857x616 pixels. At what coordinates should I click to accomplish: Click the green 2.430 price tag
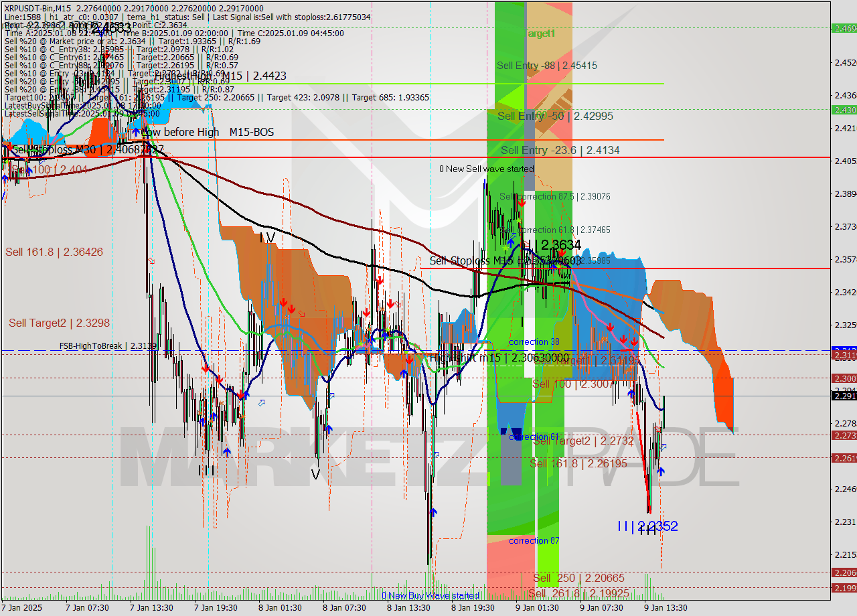pos(844,110)
